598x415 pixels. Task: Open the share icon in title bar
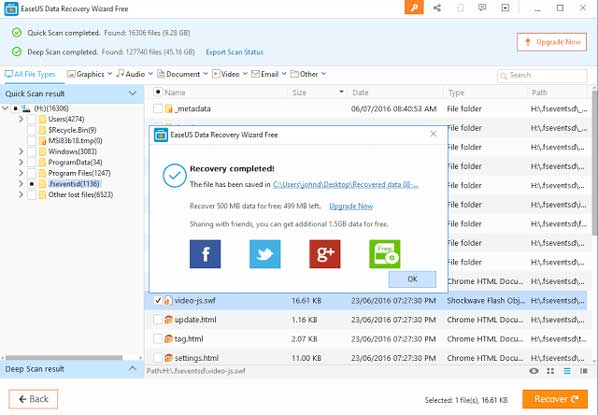pyautogui.click(x=437, y=8)
